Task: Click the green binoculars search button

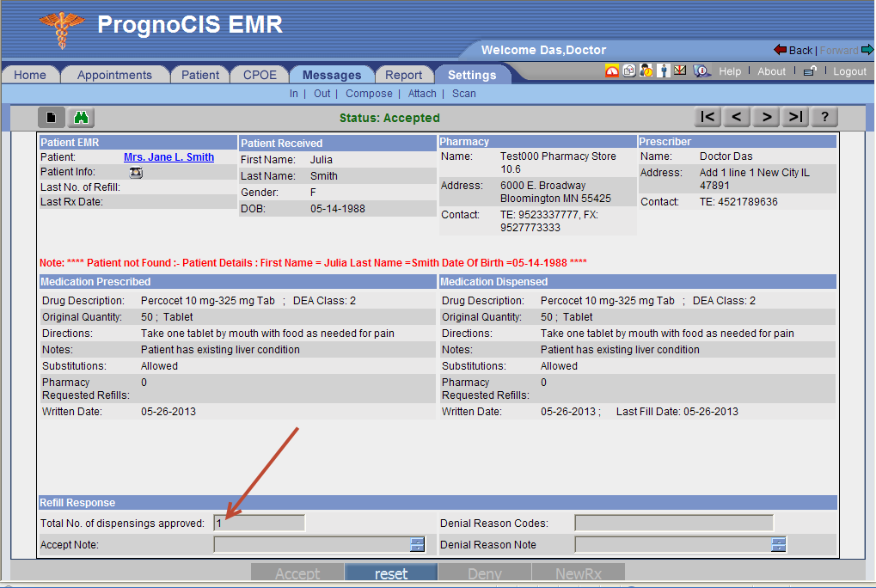Action: pos(81,117)
